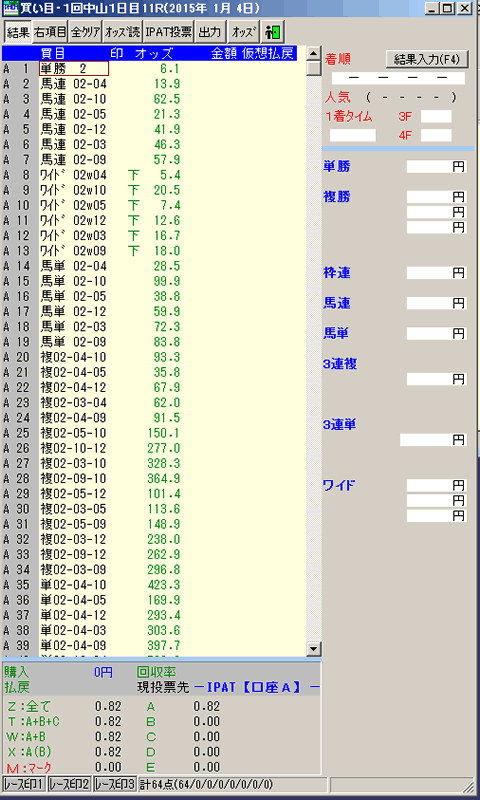This screenshot has height=800, width=480.
Task: Open the 結果 toolbar button
Action: [18, 32]
